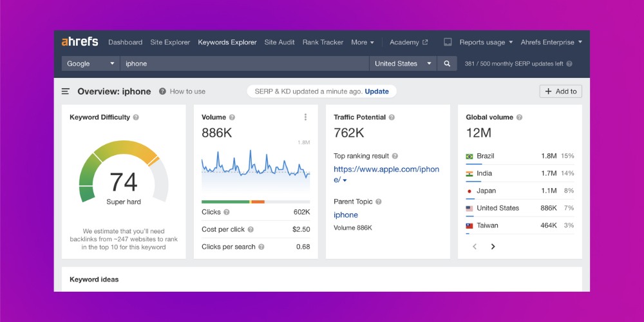This screenshot has width=644, height=322.
Task: Click Traffic Potential help icon
Action: [x=392, y=117]
